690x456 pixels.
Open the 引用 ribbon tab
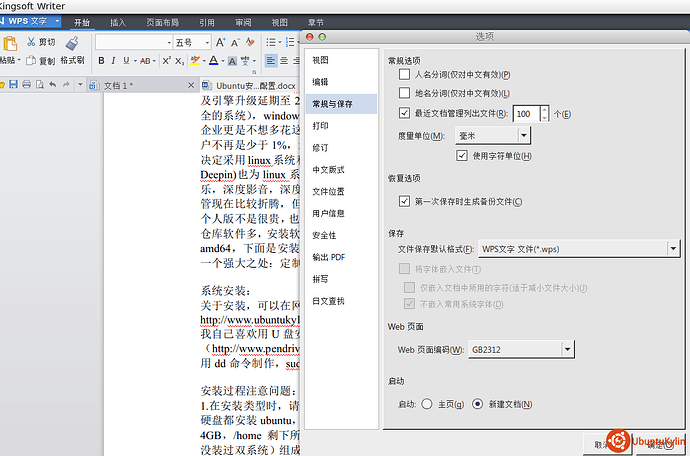pyautogui.click(x=207, y=22)
